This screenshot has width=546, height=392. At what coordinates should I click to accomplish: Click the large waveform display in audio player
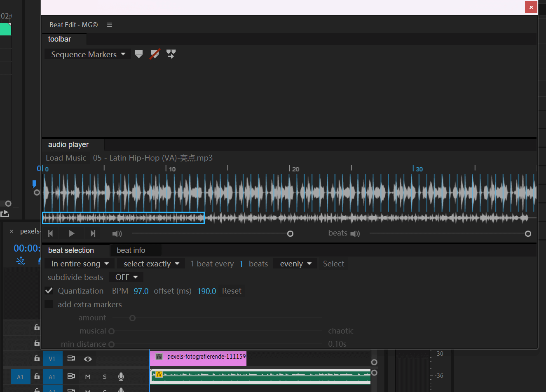click(290, 192)
